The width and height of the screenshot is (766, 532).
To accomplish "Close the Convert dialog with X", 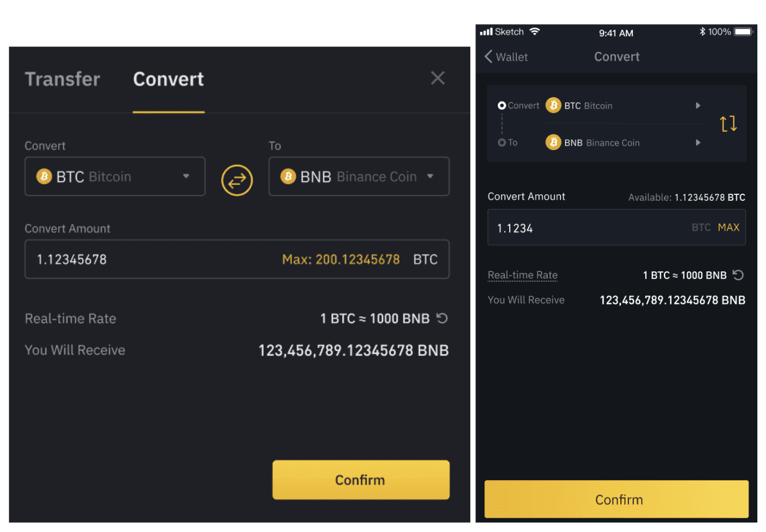I will tap(437, 78).
